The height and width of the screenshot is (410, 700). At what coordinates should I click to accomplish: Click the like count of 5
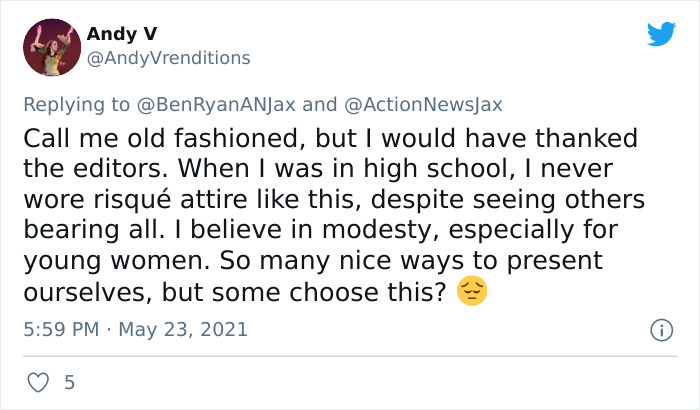click(x=68, y=382)
